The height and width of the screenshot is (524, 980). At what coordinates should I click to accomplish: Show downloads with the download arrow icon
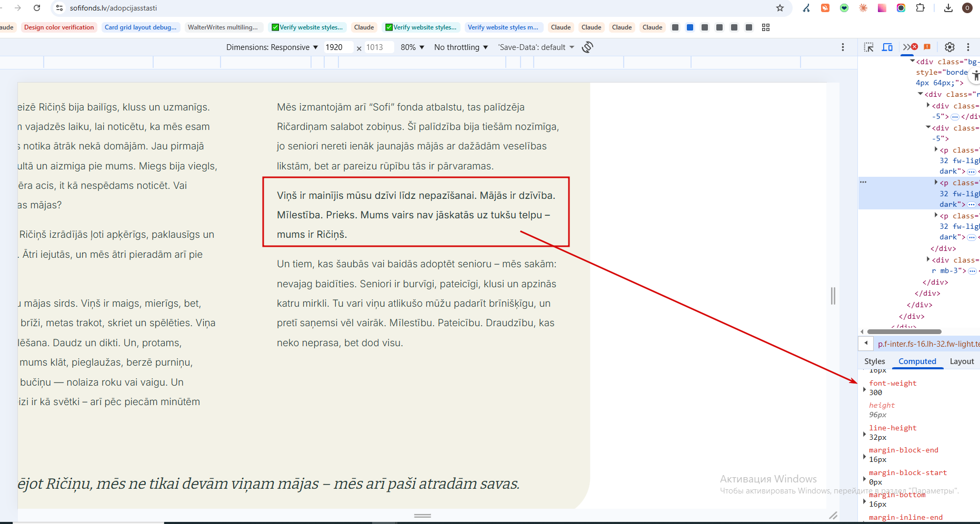click(948, 8)
